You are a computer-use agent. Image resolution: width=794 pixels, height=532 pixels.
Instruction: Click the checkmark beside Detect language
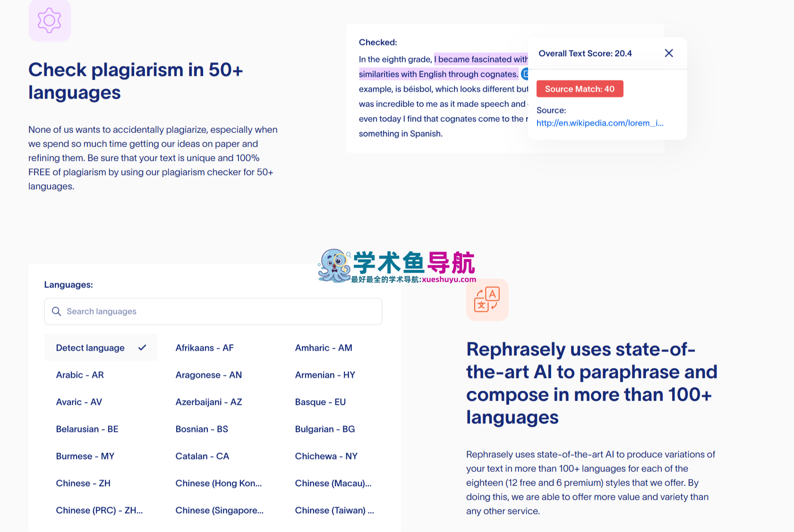point(142,348)
